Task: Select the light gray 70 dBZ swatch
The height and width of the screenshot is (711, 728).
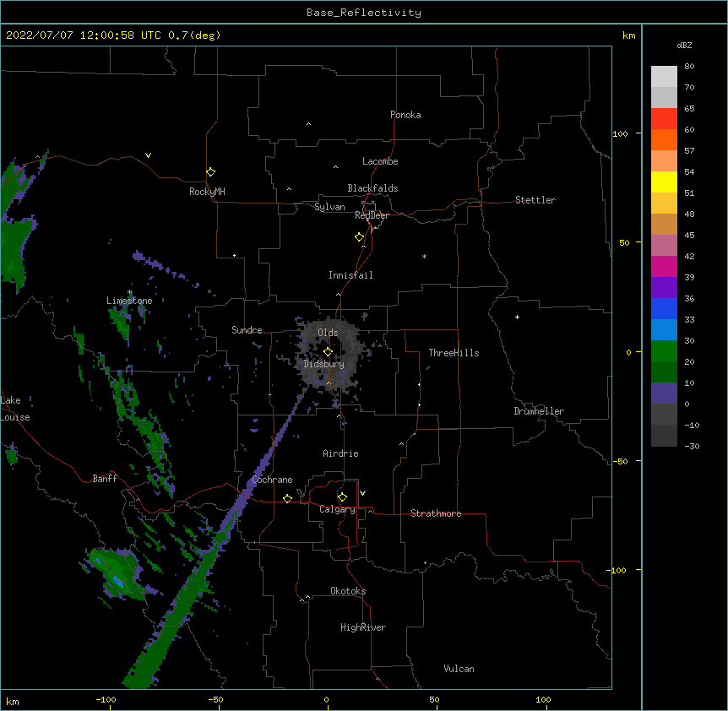Action: (x=664, y=76)
